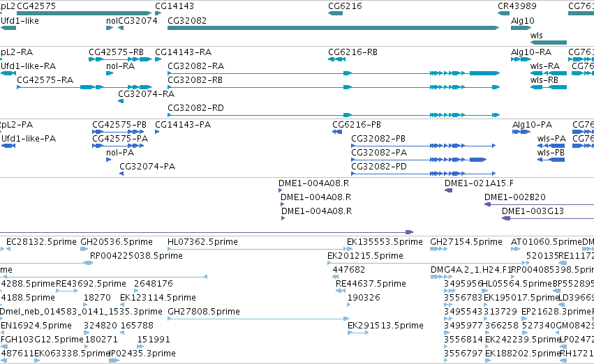Select EST RP004225038.5prime

(x=136, y=256)
